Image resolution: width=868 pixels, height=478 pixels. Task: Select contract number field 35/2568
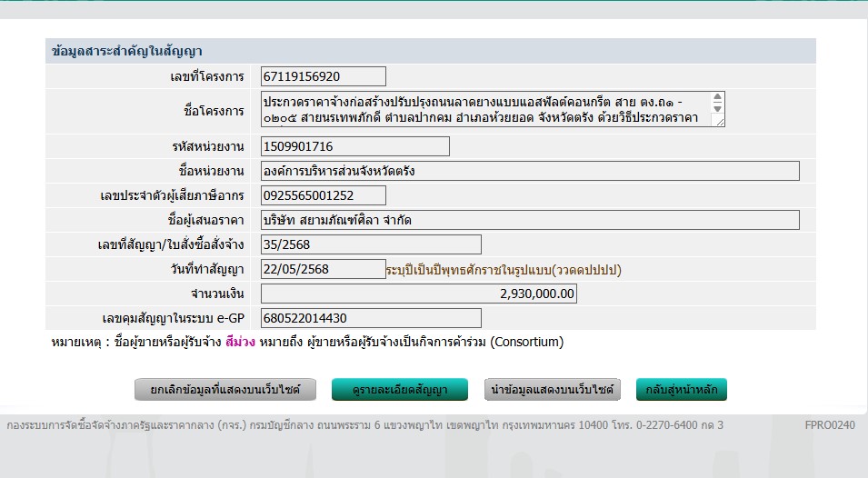click(371, 244)
